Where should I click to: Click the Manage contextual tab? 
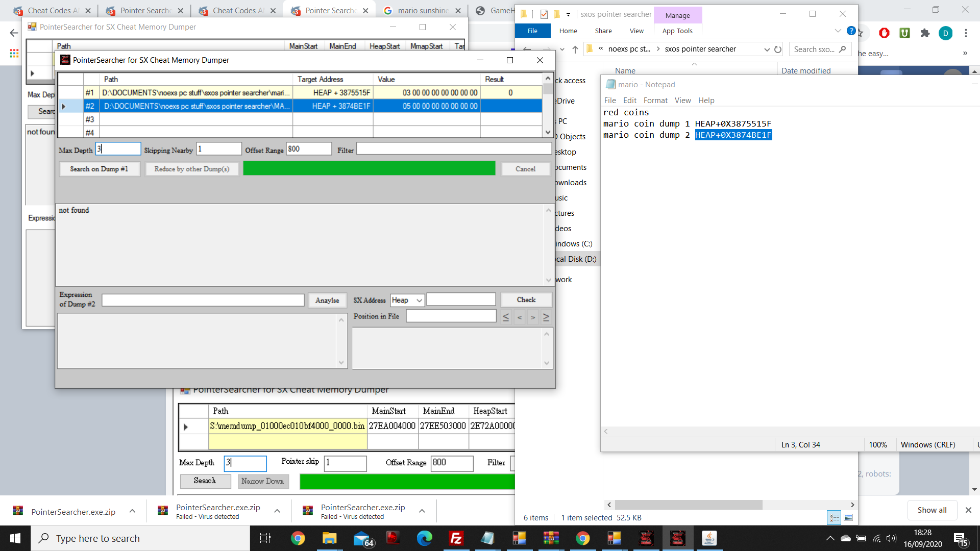click(x=677, y=15)
